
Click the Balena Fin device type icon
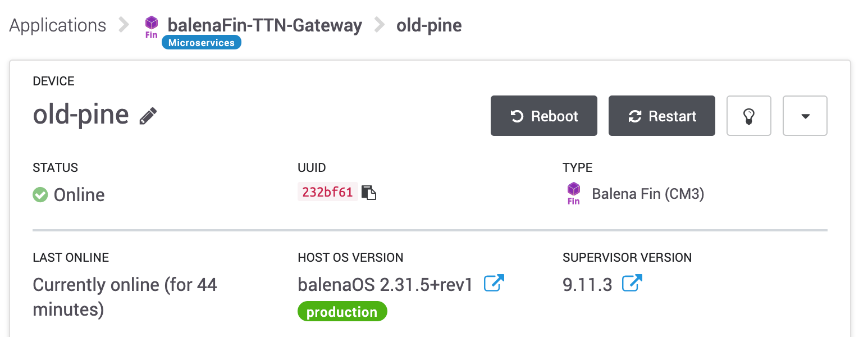point(573,194)
